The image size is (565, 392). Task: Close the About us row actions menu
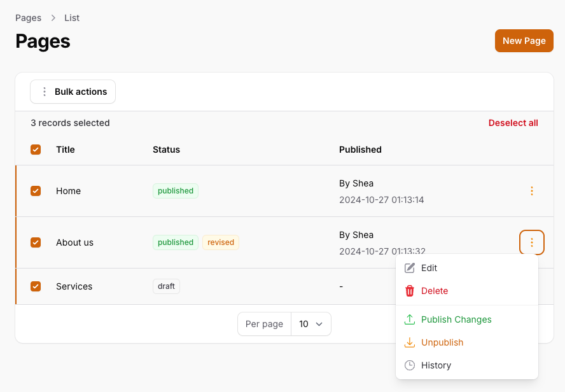532,242
